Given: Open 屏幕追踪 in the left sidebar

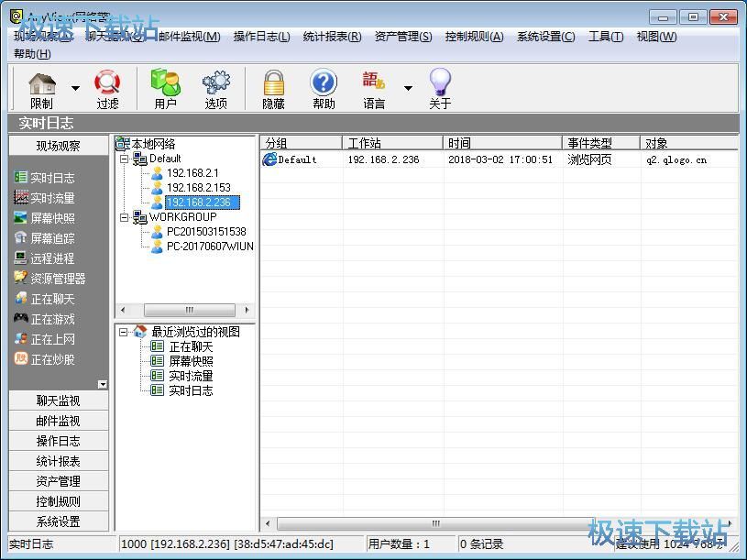Looking at the screenshot, I should pos(44,238).
